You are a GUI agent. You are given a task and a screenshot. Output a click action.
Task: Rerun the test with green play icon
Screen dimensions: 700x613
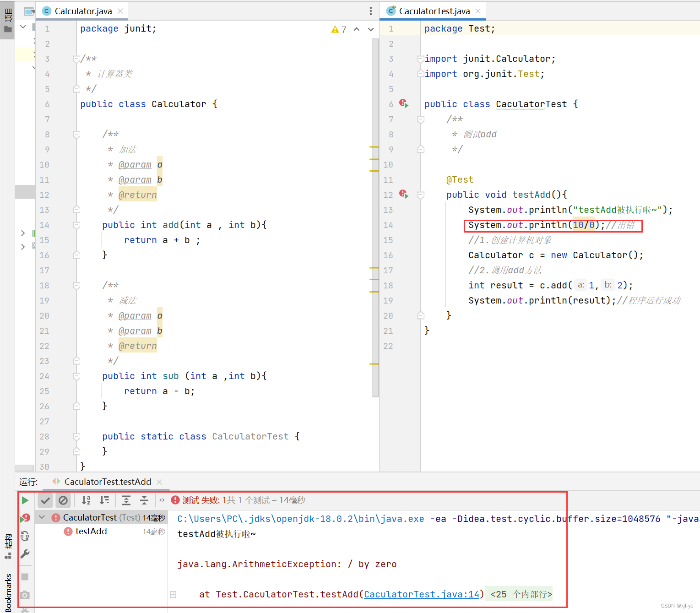(x=25, y=500)
